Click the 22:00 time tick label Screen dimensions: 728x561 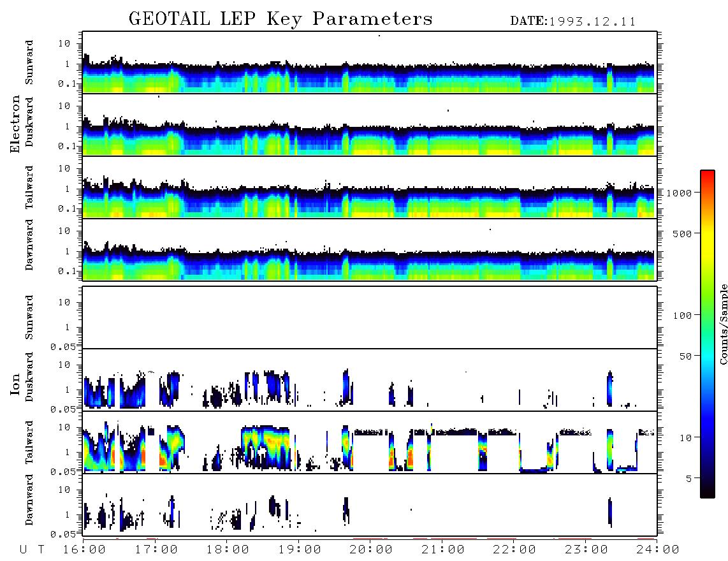pyautogui.click(x=514, y=550)
